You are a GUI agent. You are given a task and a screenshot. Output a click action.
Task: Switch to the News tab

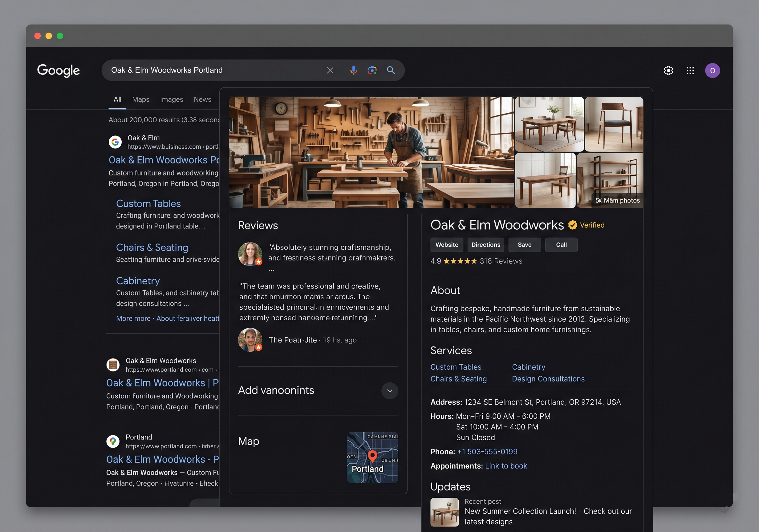pyautogui.click(x=202, y=99)
